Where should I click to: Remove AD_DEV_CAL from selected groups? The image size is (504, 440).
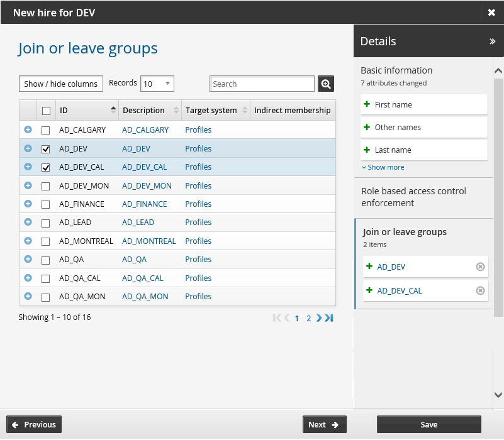click(480, 290)
